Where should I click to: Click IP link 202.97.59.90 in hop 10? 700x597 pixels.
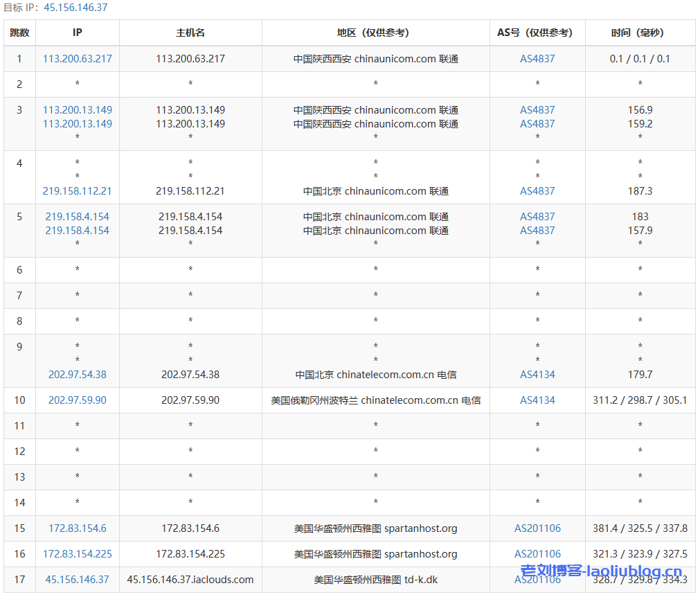(x=77, y=400)
